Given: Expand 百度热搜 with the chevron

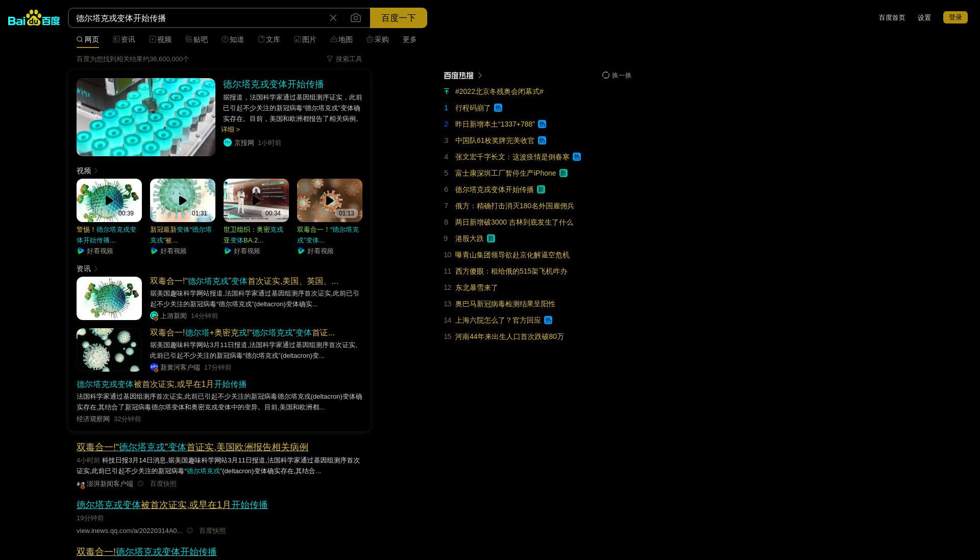Looking at the screenshot, I should pos(480,76).
